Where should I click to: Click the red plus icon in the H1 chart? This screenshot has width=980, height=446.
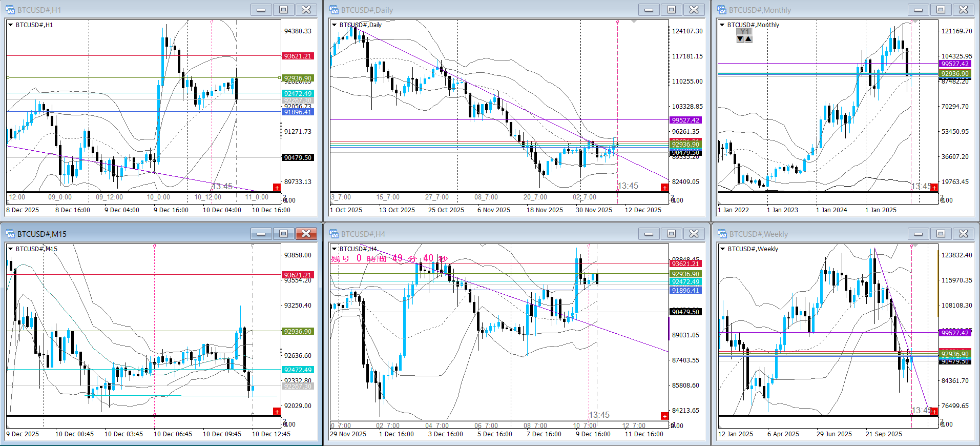click(277, 188)
